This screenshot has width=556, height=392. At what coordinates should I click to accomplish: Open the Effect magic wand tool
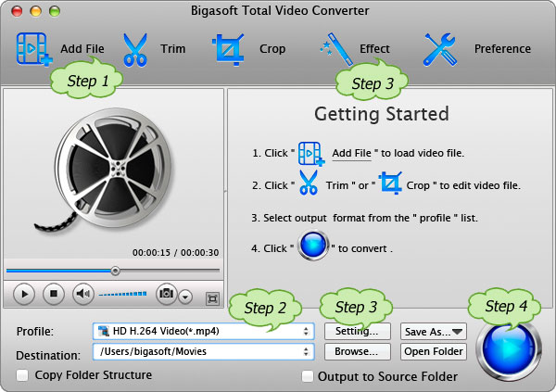click(x=336, y=50)
